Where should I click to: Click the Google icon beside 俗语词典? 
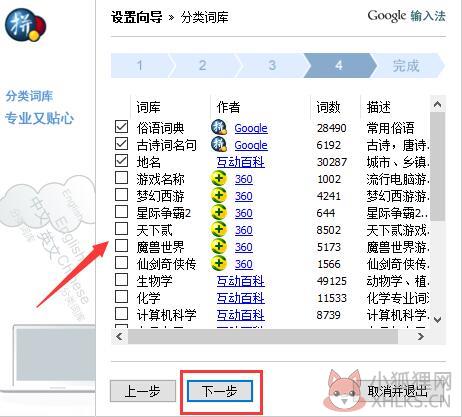219,127
